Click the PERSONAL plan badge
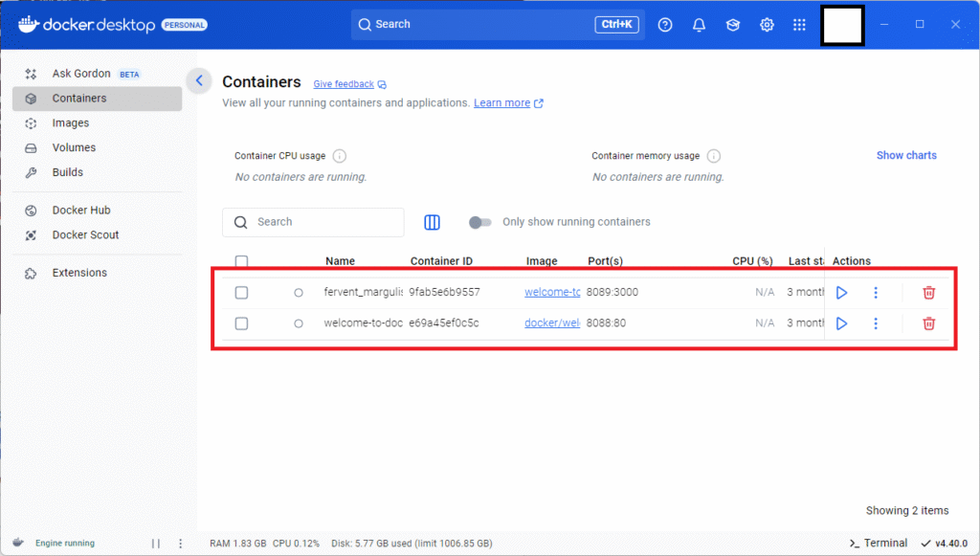This screenshot has height=556, width=980. (x=185, y=25)
